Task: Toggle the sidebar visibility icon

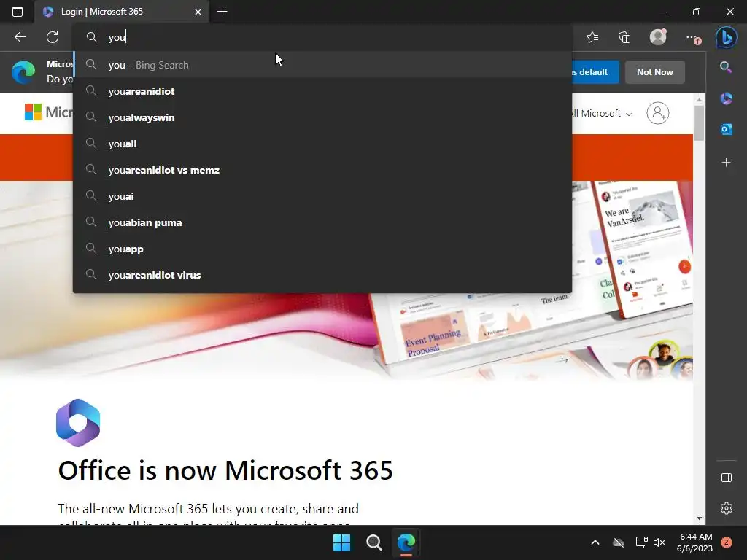Action: point(726,478)
